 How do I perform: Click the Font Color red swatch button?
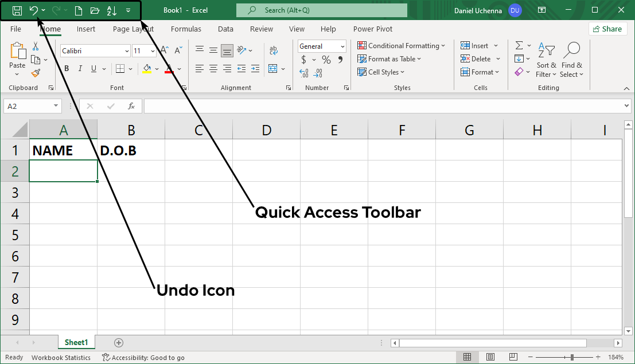169,69
